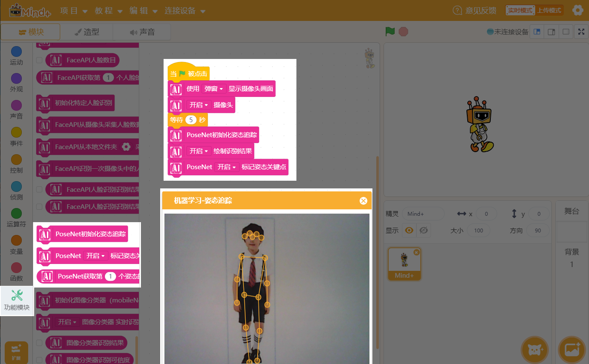The height and width of the screenshot is (364, 589).
Task: Open the 扩展 extensions button
Action: click(16, 352)
